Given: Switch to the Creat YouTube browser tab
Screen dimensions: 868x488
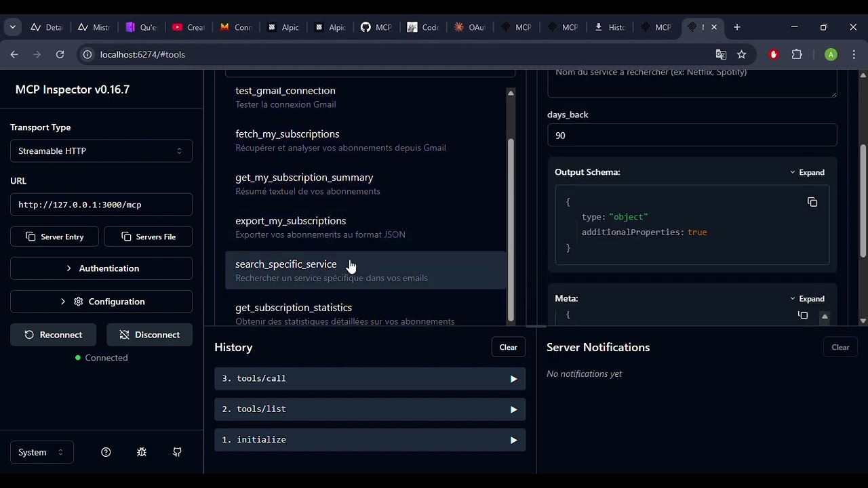Looking at the screenshot, I should (x=189, y=27).
